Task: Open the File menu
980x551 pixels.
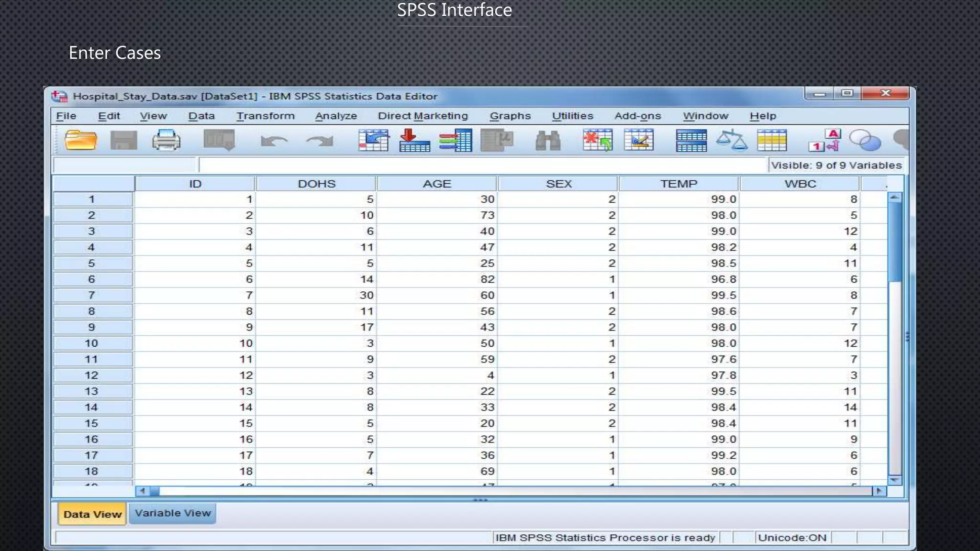Action: pyautogui.click(x=66, y=116)
